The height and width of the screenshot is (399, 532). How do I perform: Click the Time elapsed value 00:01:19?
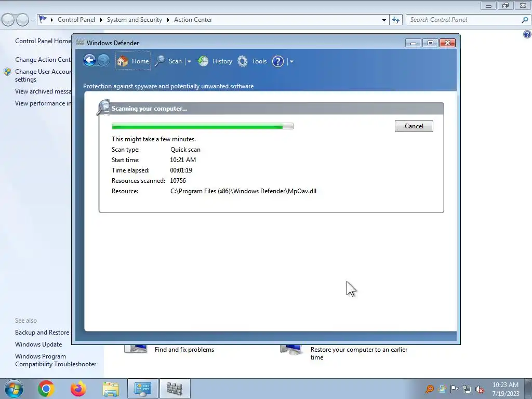pos(181,170)
